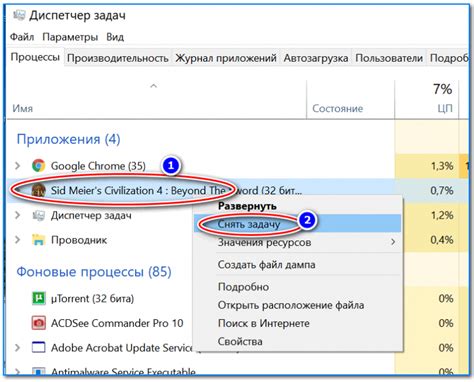Screen dimensions: 474x382
Task: Switch to the Подробности tab
Action: tap(448, 58)
